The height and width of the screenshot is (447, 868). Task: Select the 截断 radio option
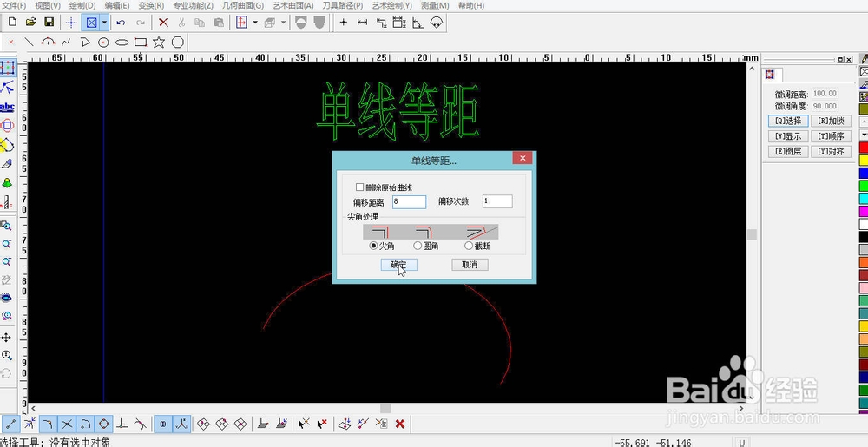(x=469, y=246)
